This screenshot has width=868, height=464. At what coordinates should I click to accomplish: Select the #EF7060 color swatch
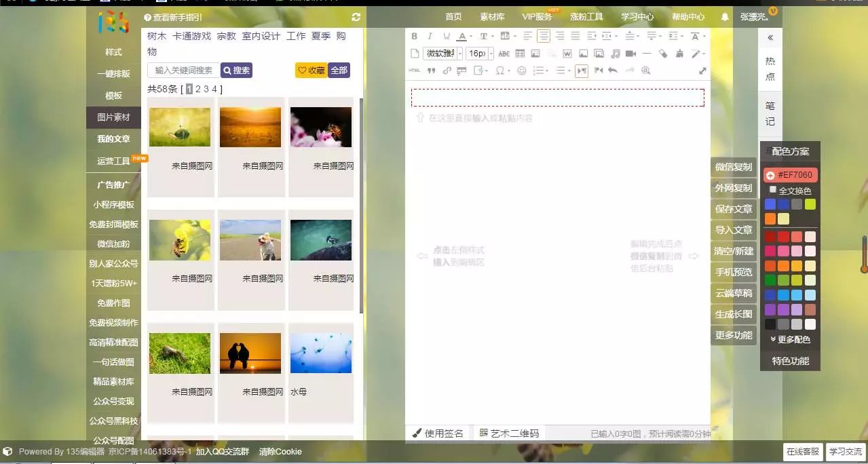[791, 174]
